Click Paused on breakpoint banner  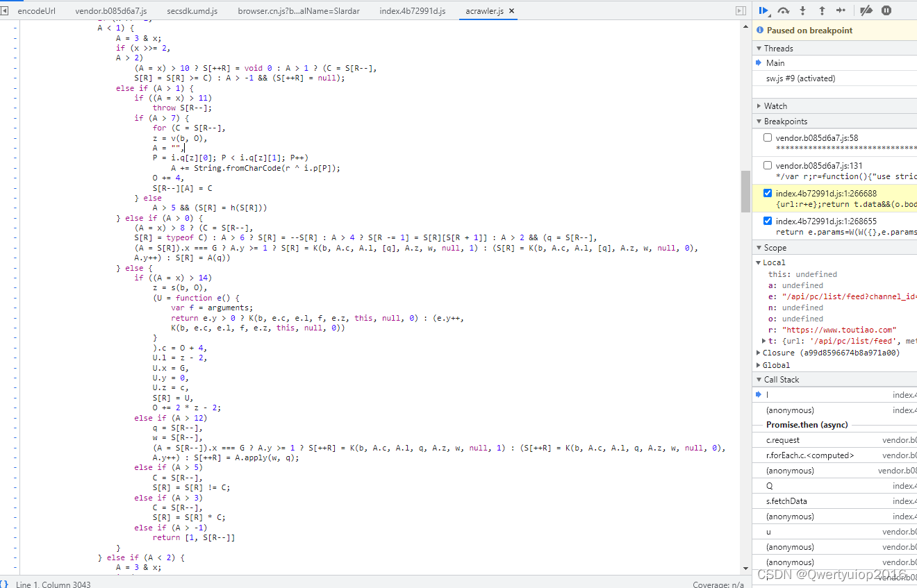click(x=834, y=30)
